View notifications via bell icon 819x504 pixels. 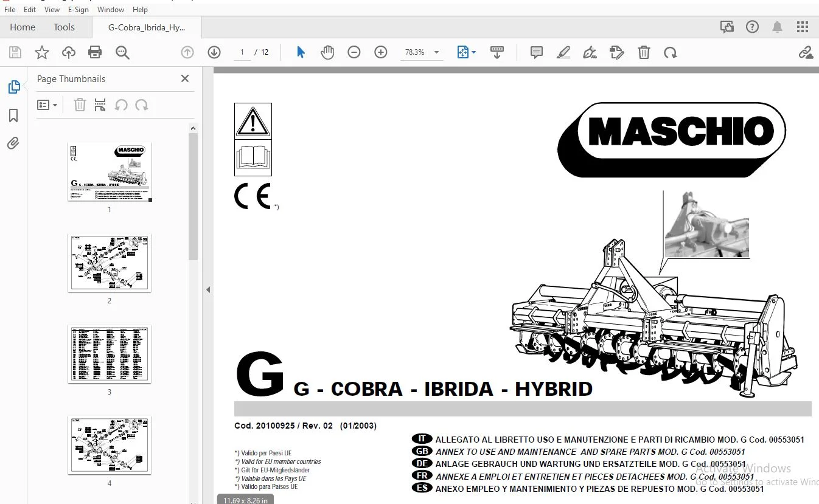point(778,27)
